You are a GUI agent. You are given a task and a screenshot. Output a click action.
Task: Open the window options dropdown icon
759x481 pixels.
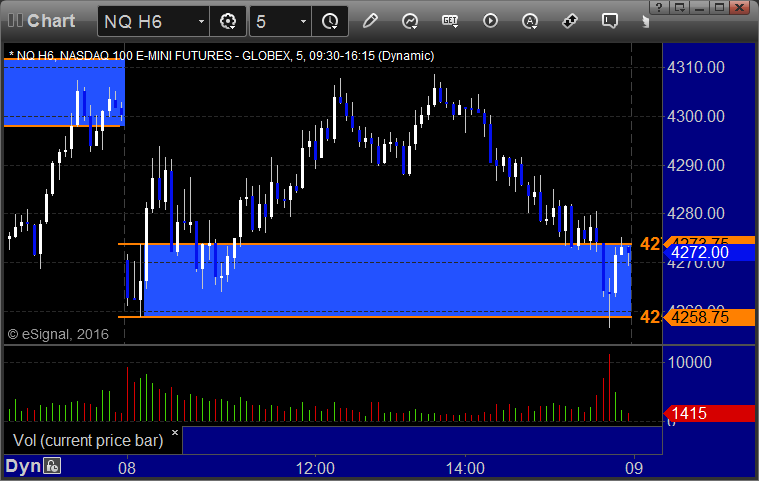coord(680,7)
